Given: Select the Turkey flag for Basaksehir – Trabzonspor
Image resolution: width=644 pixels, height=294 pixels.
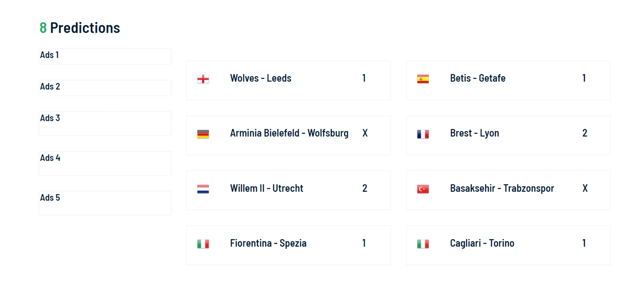Looking at the screenshot, I should (423, 188).
